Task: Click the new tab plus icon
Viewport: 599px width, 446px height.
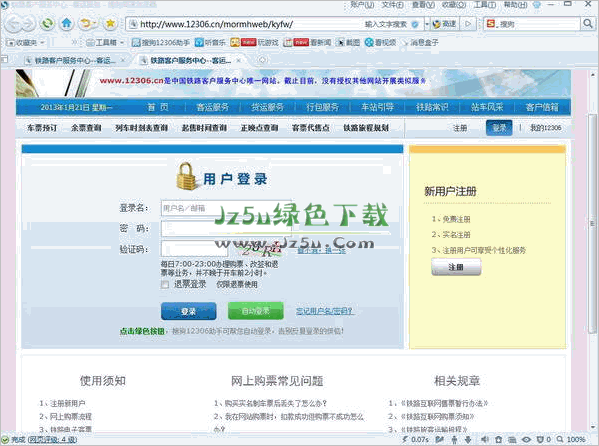Action: [x=262, y=60]
